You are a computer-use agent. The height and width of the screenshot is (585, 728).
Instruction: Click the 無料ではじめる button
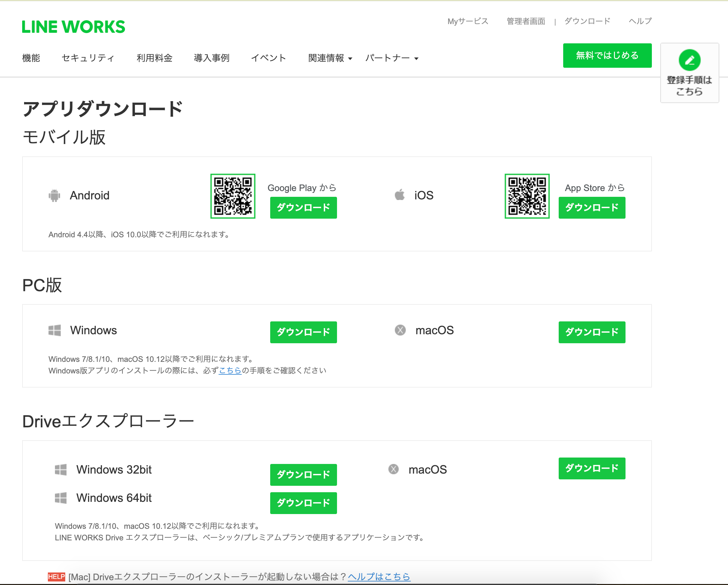[x=607, y=55]
